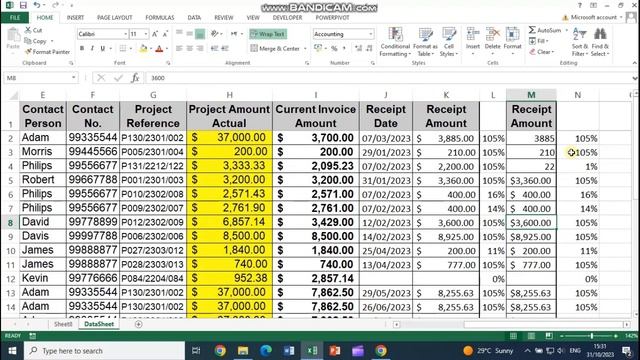
Task: Click the font color red A
Action: [159, 49]
